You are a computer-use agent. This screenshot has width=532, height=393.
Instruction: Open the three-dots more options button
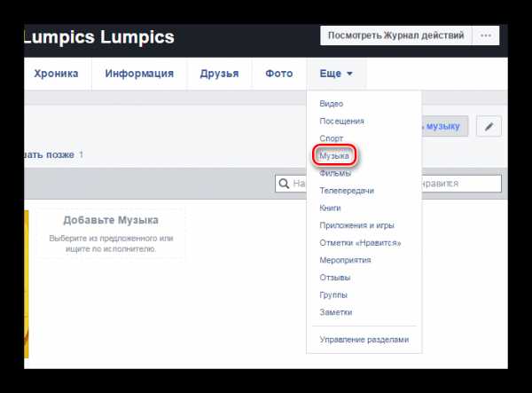(x=486, y=35)
